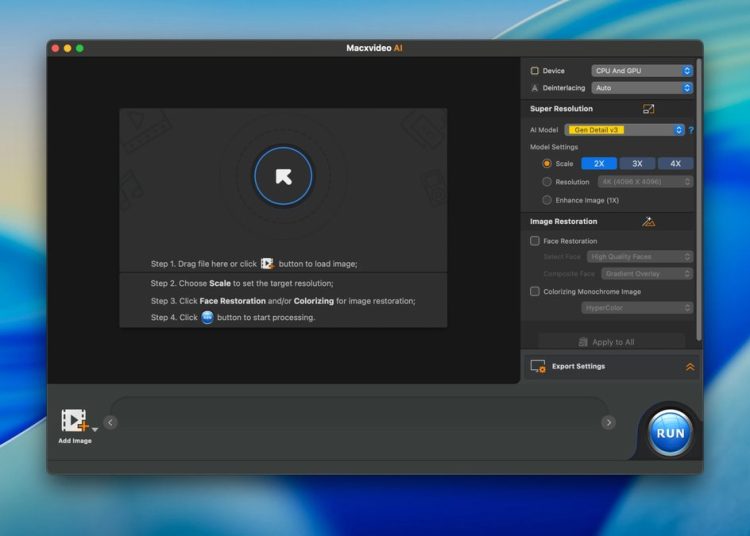Click the blue RUN button
Screen dimensions: 750x536
(x=670, y=433)
